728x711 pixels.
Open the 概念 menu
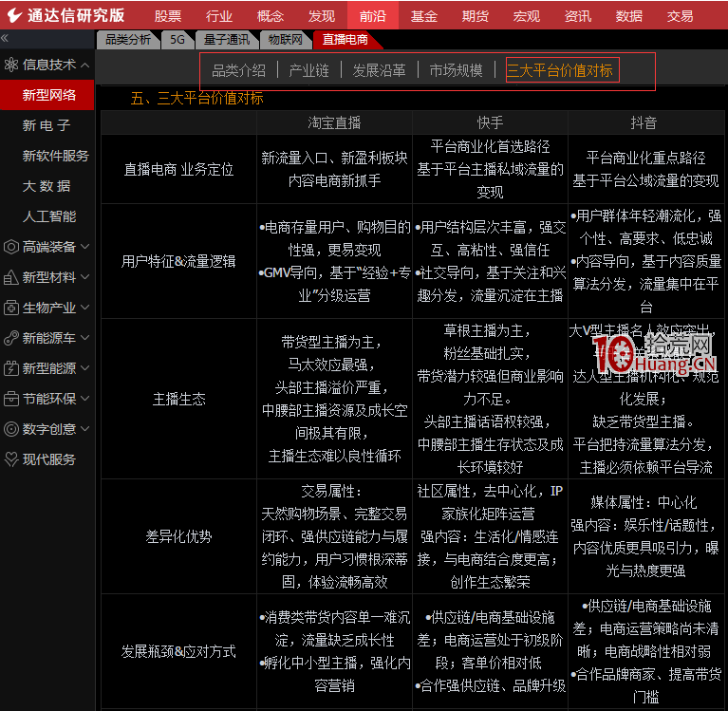(271, 16)
